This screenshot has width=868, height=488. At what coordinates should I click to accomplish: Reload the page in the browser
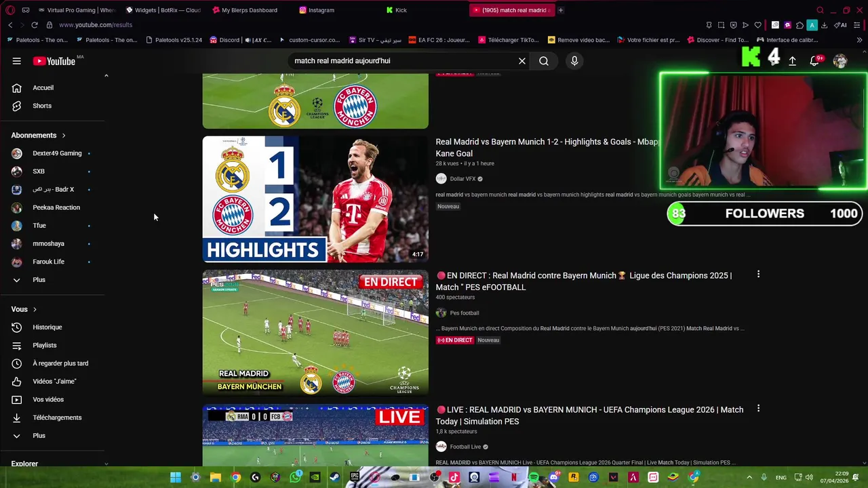click(35, 25)
